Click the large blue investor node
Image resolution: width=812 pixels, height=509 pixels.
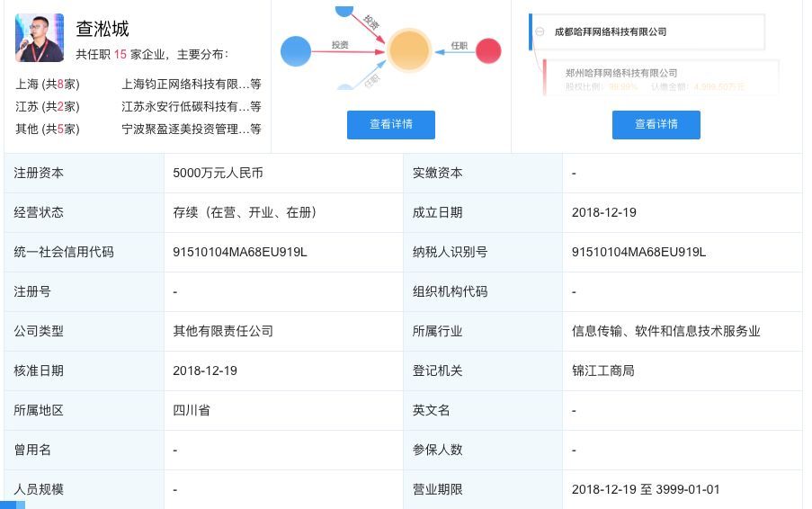pyautogui.click(x=296, y=51)
